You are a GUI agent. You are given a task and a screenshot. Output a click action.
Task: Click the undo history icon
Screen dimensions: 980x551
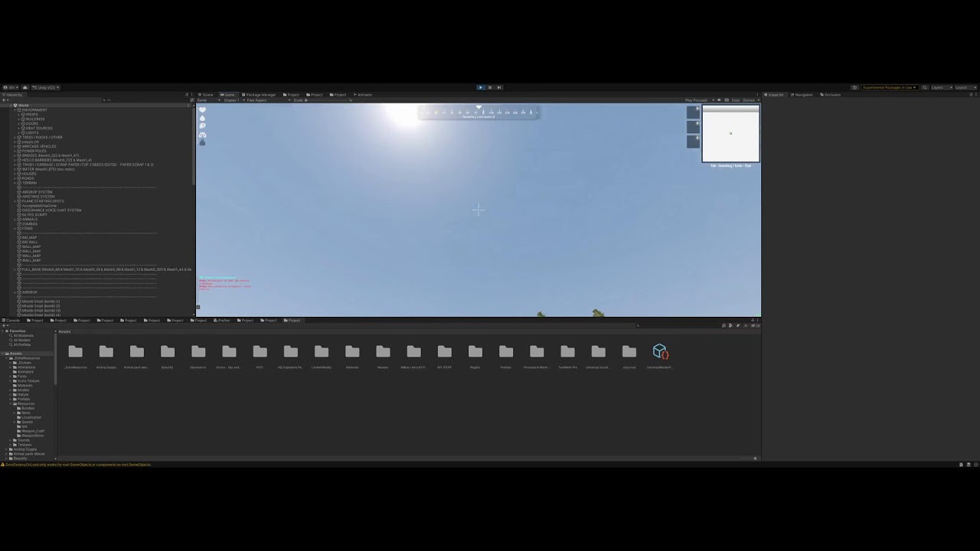tap(854, 87)
